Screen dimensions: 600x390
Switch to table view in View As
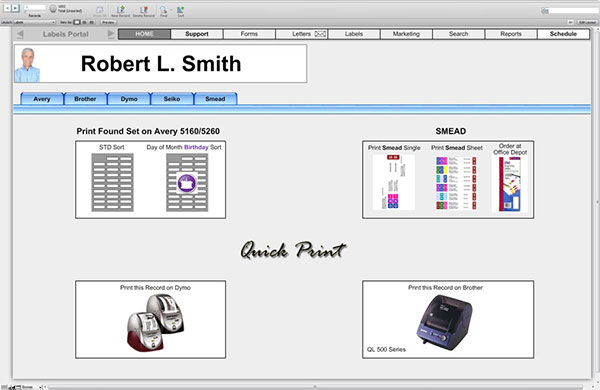pos(91,22)
